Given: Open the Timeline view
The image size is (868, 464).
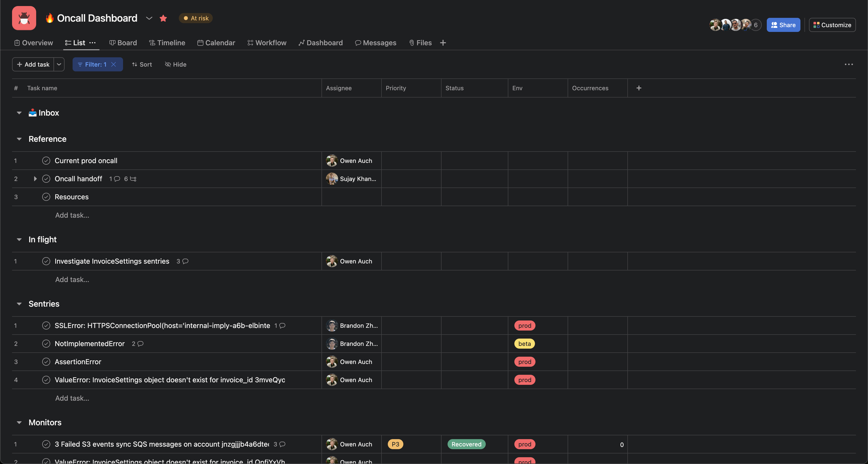Looking at the screenshot, I should 168,42.
